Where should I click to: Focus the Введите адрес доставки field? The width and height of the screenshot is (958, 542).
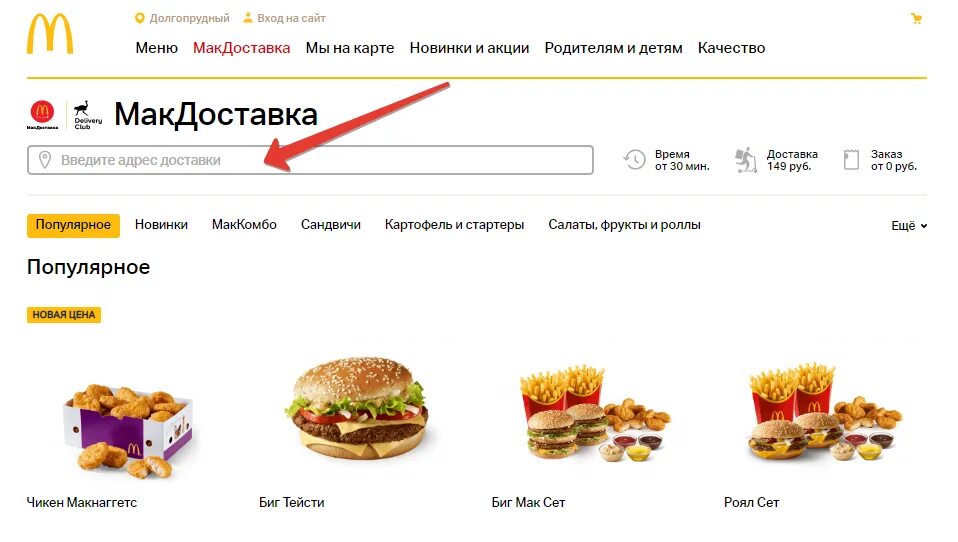pos(310,160)
